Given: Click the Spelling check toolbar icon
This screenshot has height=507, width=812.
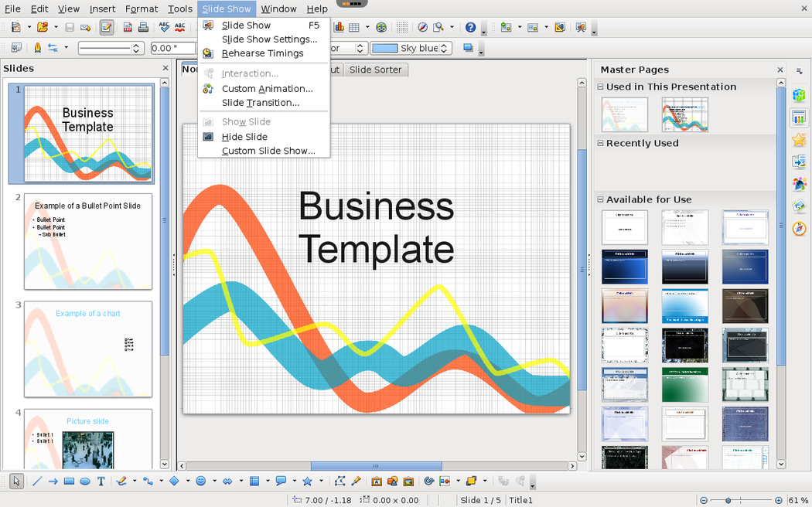Looking at the screenshot, I should [164, 28].
